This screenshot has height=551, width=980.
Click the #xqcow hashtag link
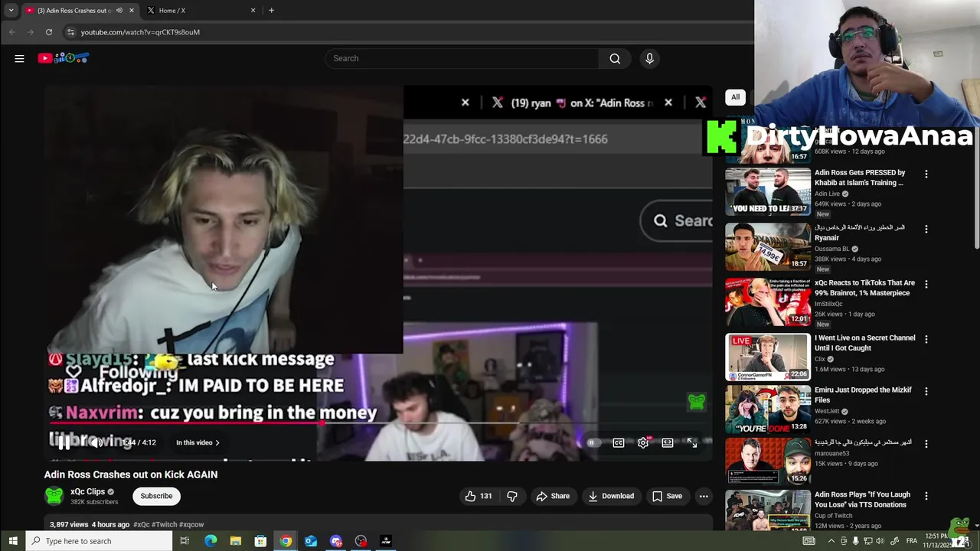(191, 524)
